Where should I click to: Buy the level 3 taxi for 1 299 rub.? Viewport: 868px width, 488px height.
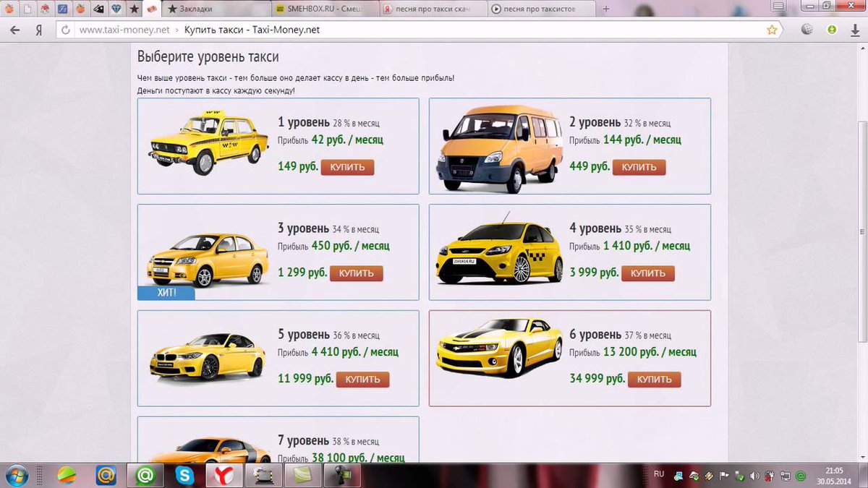[357, 273]
